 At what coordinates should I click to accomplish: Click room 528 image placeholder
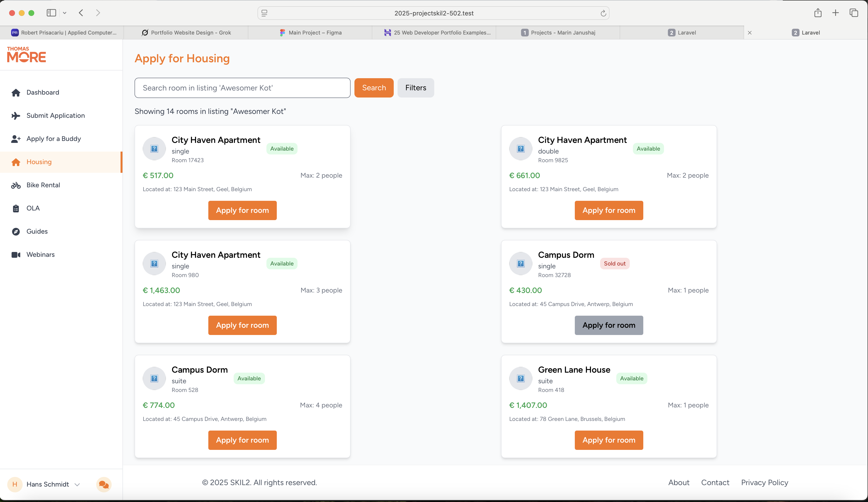click(154, 378)
